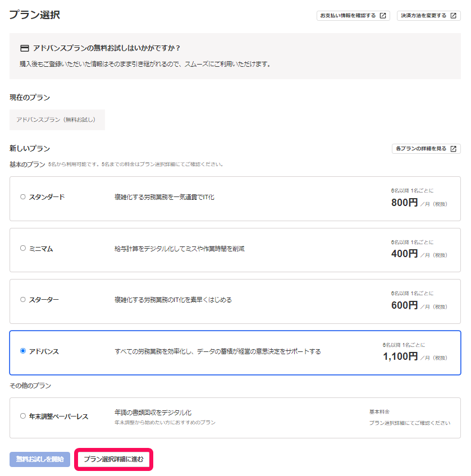This screenshot has height=476, width=471.
Task: Click the 800円 price text
Action: 405,202
